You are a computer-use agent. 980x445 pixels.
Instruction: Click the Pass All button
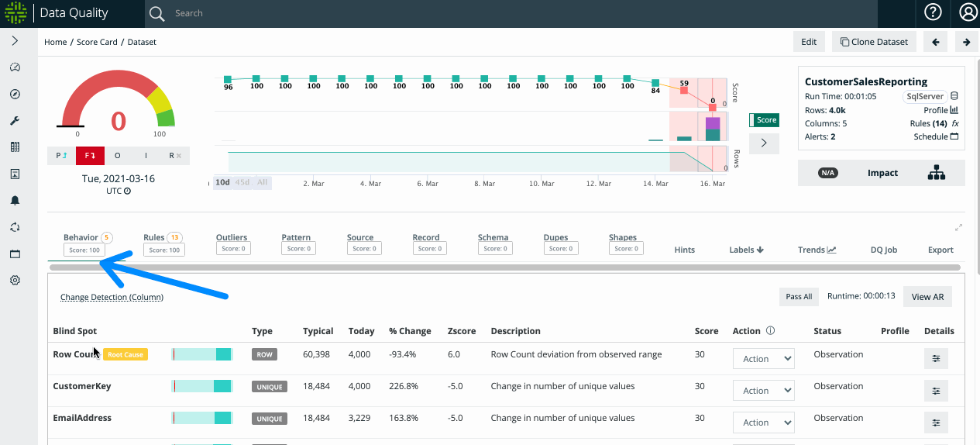point(799,296)
